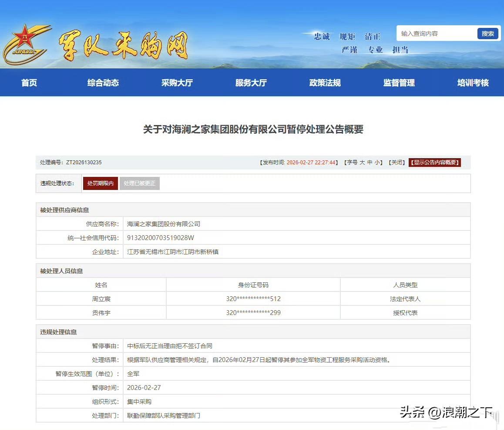This screenshot has height=430, width=504.
Task: Click suspension date 2026-02-27 value
Action: click(x=144, y=388)
